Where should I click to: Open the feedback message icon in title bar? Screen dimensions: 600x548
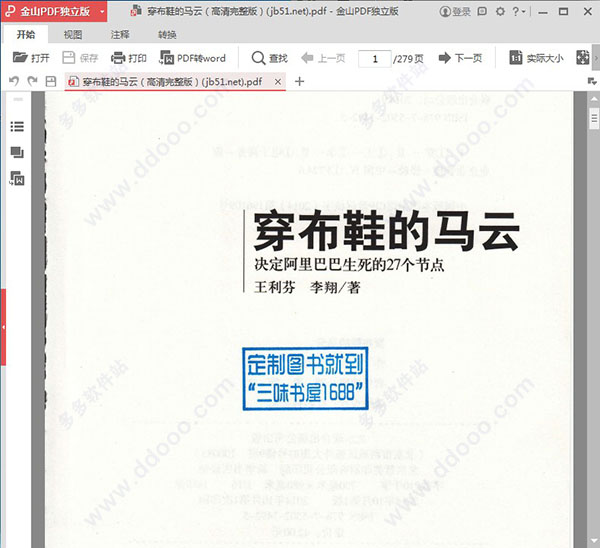482,11
